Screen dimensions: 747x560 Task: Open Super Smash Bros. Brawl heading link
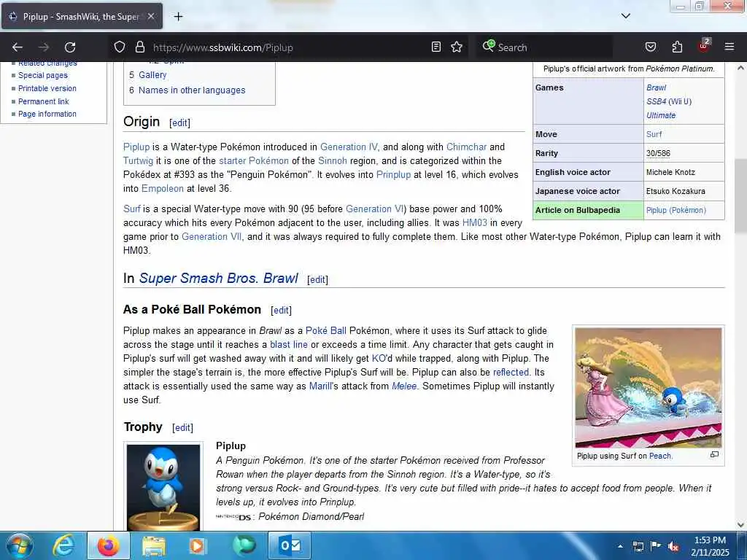tap(219, 278)
